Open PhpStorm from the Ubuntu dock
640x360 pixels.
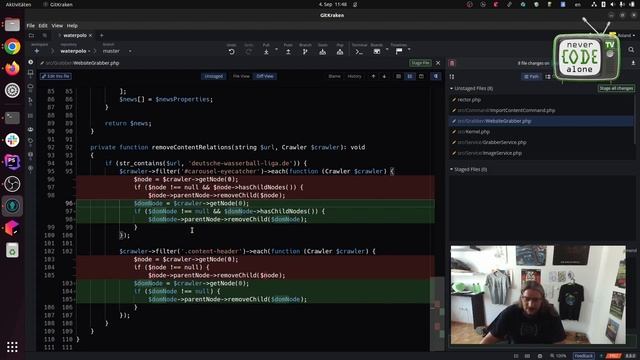[12, 162]
